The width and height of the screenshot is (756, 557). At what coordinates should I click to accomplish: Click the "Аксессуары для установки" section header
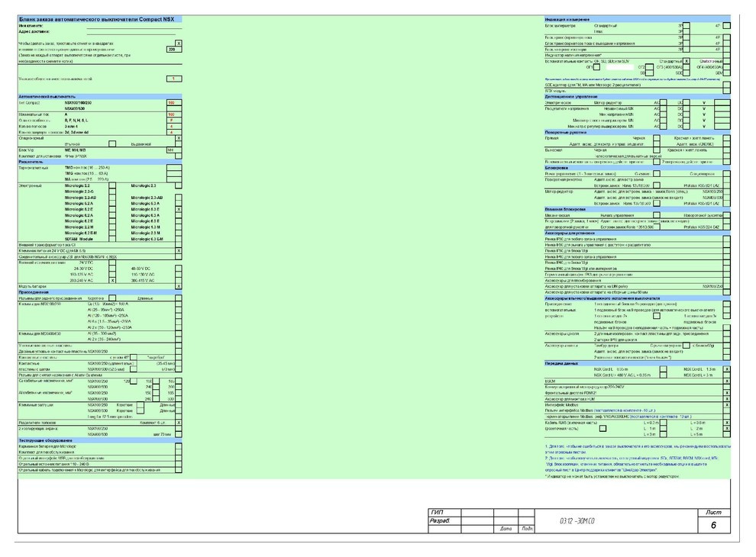pos(637,233)
